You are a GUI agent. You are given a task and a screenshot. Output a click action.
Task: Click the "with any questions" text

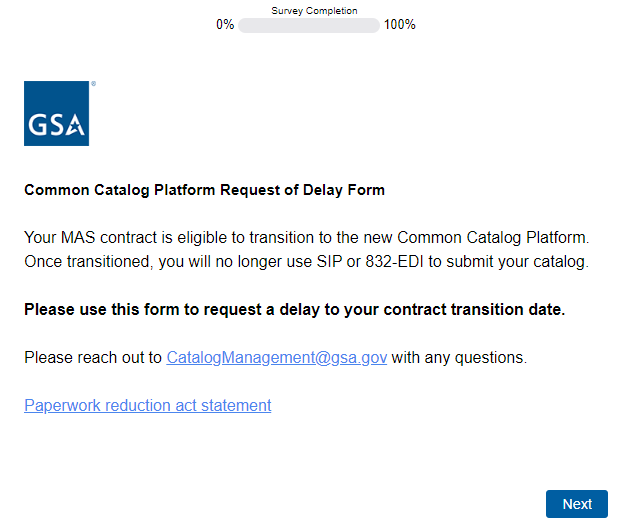[458, 357]
